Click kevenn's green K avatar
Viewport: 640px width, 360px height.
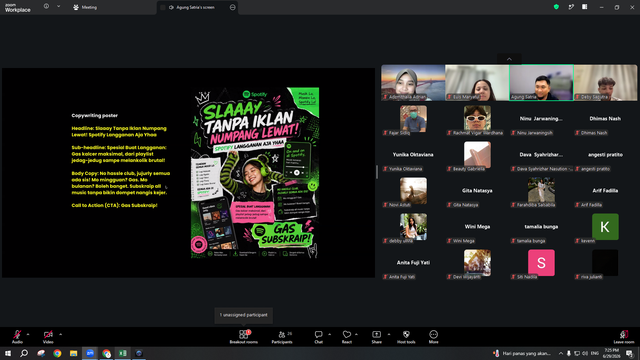[605, 227]
